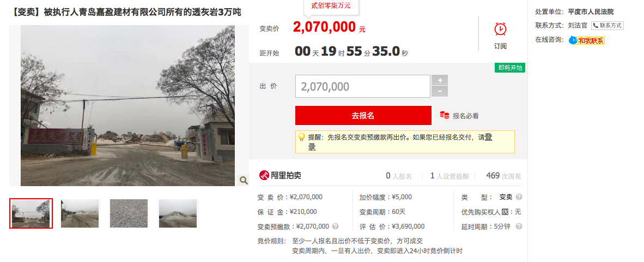This screenshot has width=644, height=262.
Task: Select the fourth thumbnail of limestone pile
Action: 178,213
